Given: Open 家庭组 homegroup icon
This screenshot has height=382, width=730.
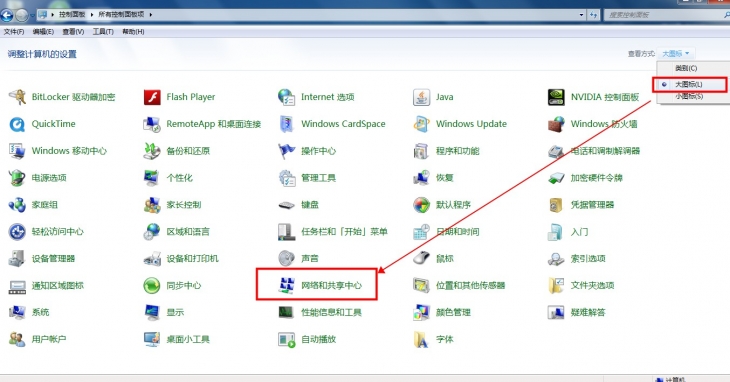Looking at the screenshot, I should tap(17, 205).
